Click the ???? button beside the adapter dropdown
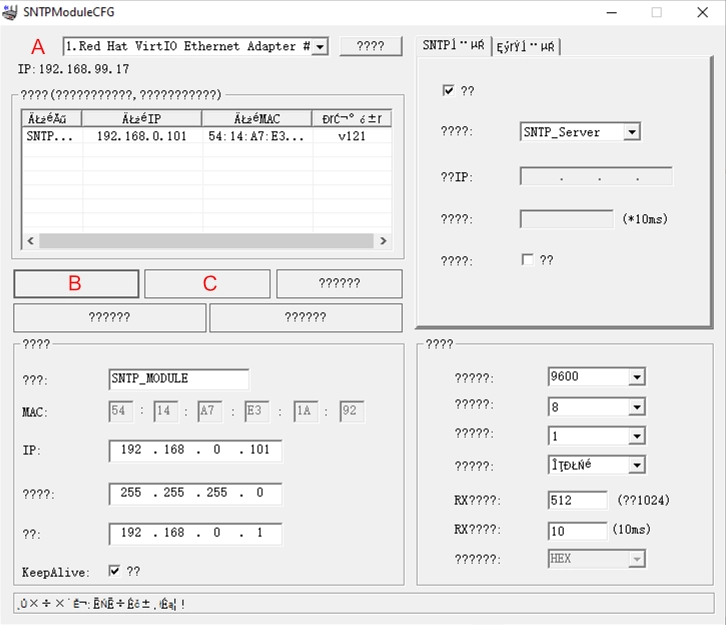Screen dimensions: 726x625 [x=370, y=46]
